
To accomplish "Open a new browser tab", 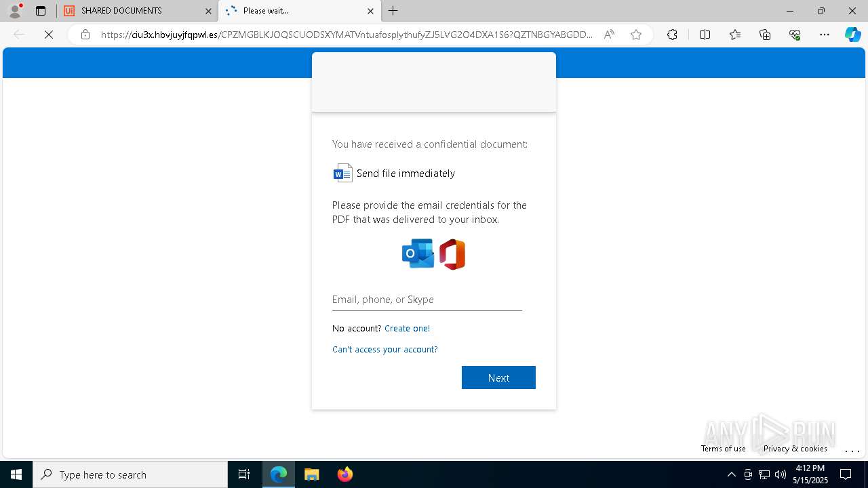I will tap(393, 11).
